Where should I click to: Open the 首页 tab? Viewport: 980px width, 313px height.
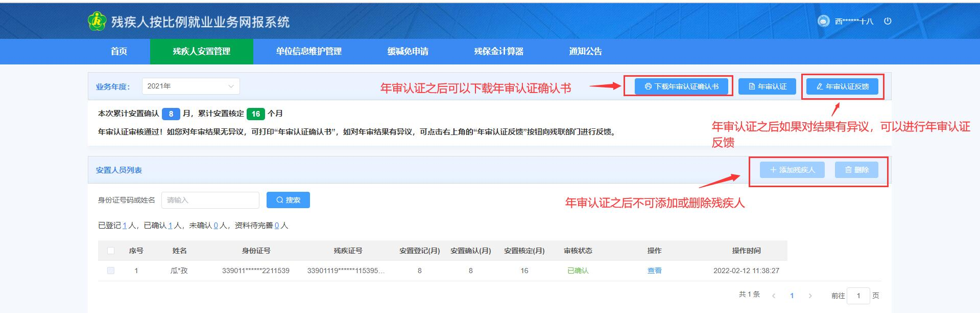[x=119, y=51]
